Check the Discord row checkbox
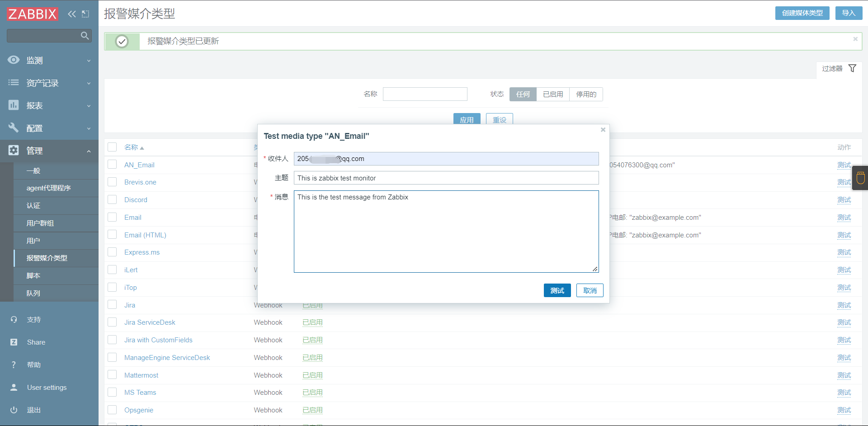Screen dimensions: 868x426 coord(112,199)
